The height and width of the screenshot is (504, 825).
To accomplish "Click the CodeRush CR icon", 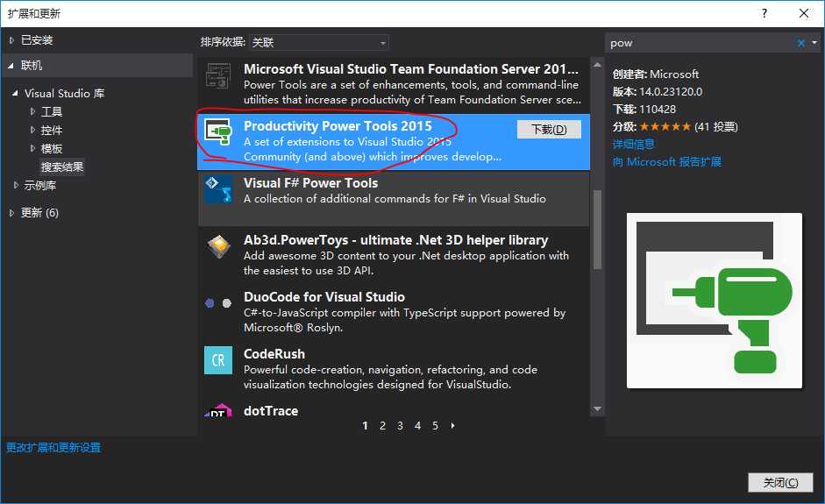I will click(218, 360).
